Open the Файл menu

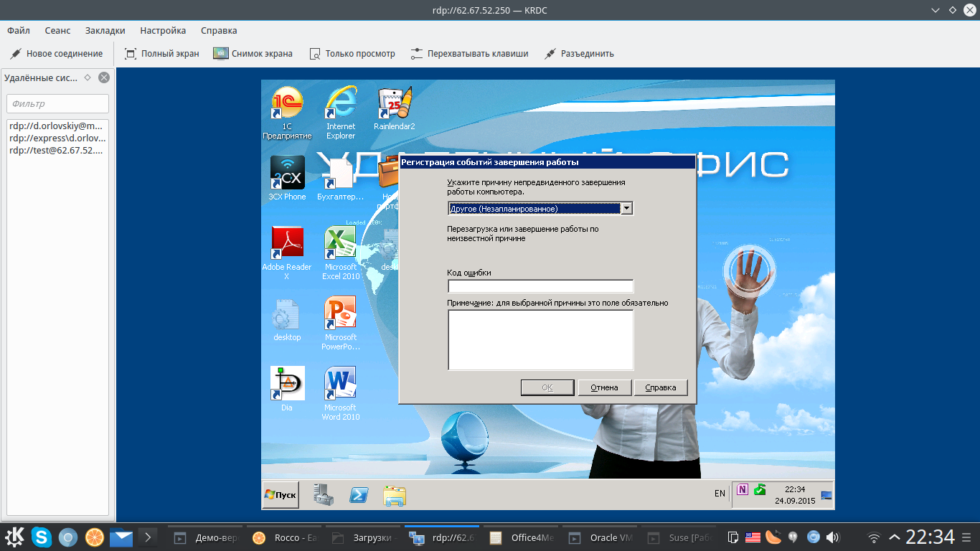[x=19, y=30]
